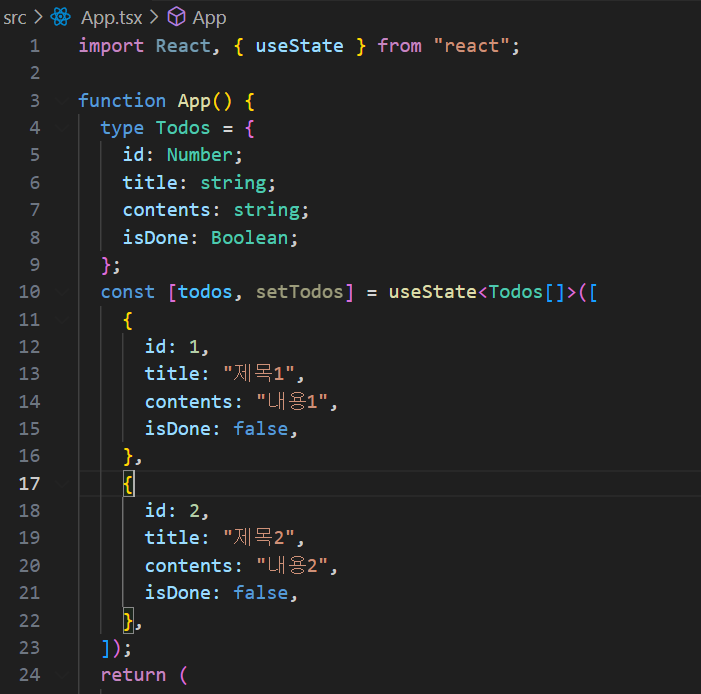Click the const keyword on line 10

coord(127,292)
